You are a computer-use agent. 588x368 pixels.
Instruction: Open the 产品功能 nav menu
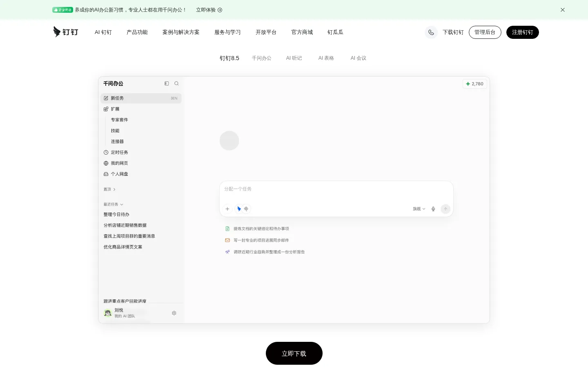click(x=137, y=32)
